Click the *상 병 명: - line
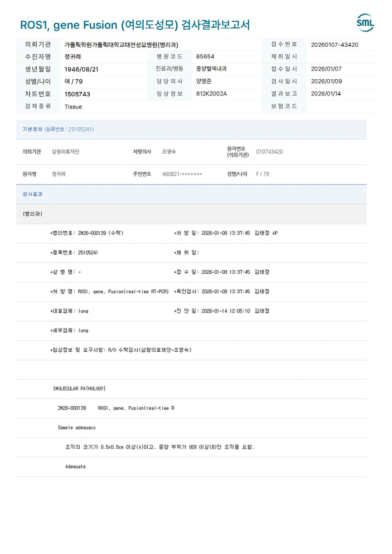Viewport: 392px width, 554px height. pyautogui.click(x=65, y=272)
